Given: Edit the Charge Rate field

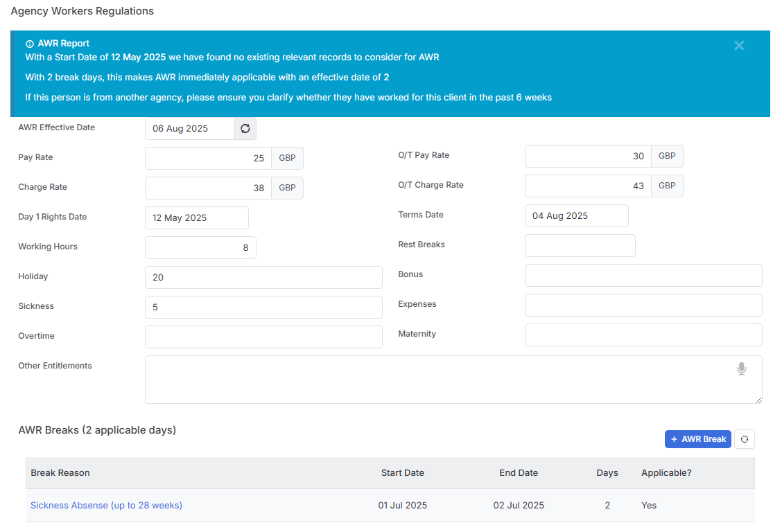Looking at the screenshot, I should (208, 188).
